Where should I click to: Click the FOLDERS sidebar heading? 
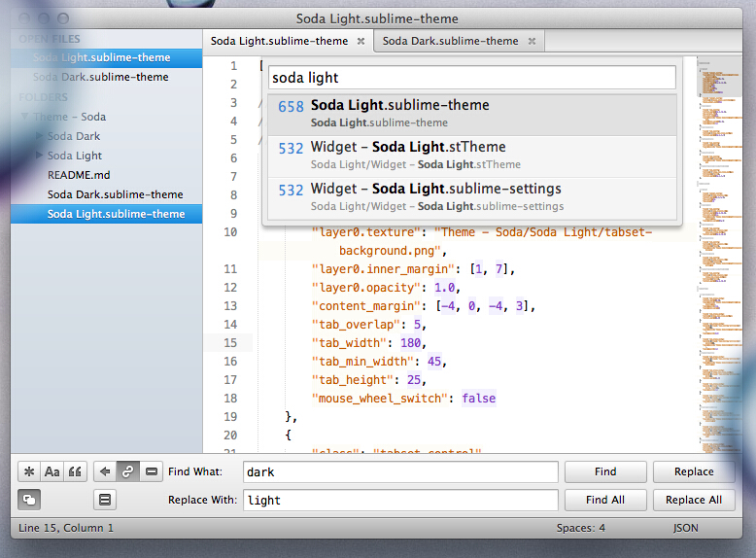(44, 97)
